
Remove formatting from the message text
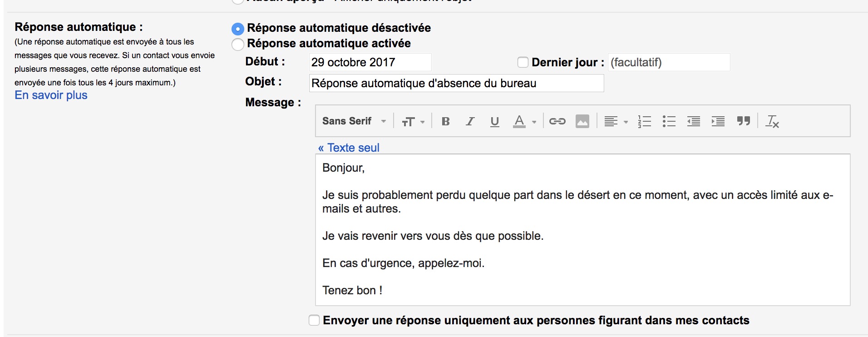[772, 121]
